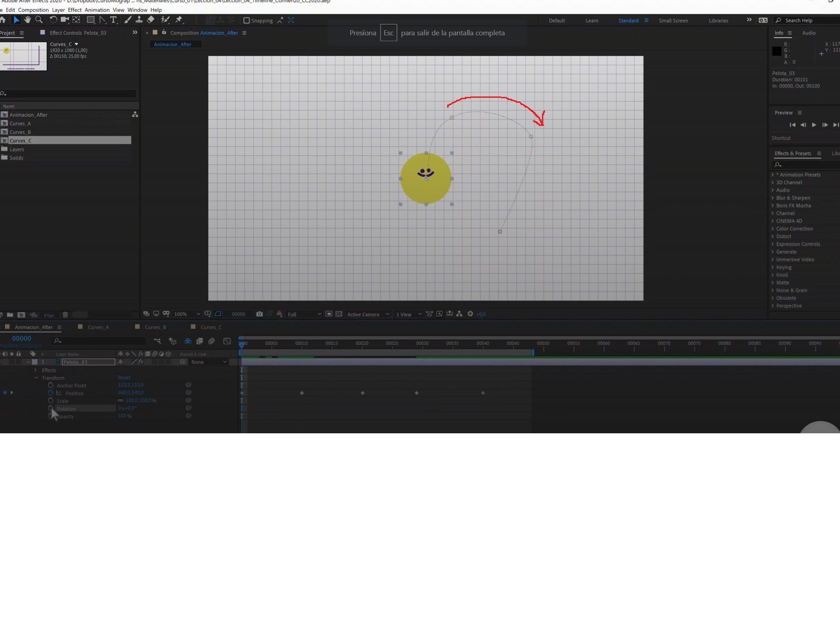The image size is (840, 623).
Task: Select the Position keyframe at frame 00010
Action: [x=302, y=393]
